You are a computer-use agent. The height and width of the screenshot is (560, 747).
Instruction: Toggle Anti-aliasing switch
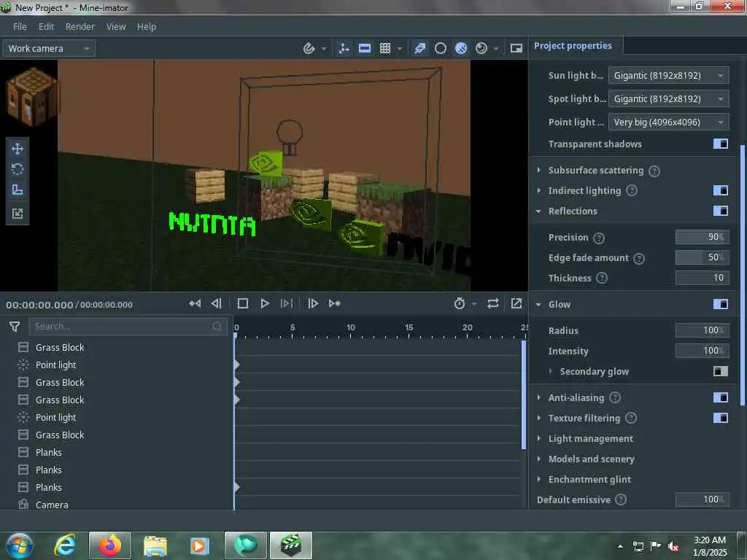click(x=720, y=397)
